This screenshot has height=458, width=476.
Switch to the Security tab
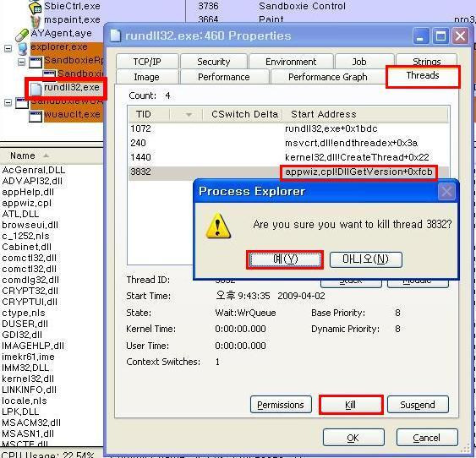[213, 62]
